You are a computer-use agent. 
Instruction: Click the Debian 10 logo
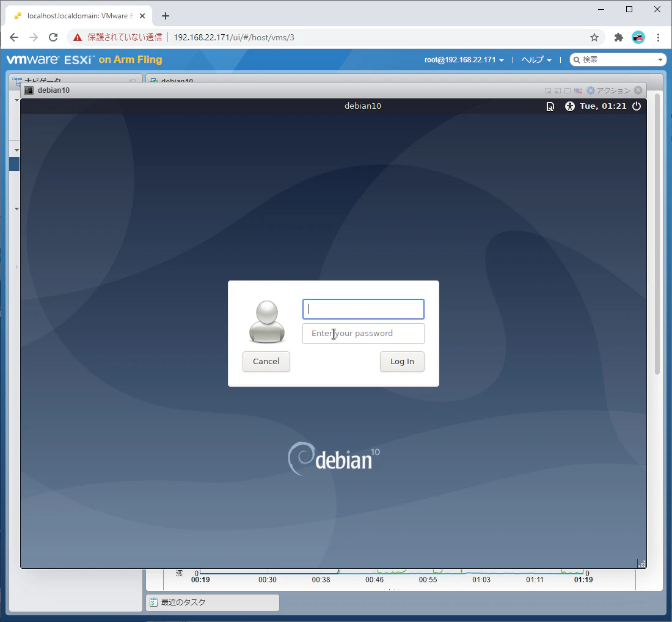click(x=334, y=459)
